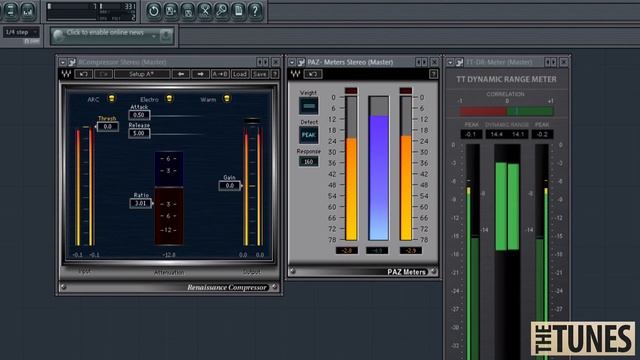Click the piano roll icon at top left
The image size is (640, 360).
click(28, 11)
